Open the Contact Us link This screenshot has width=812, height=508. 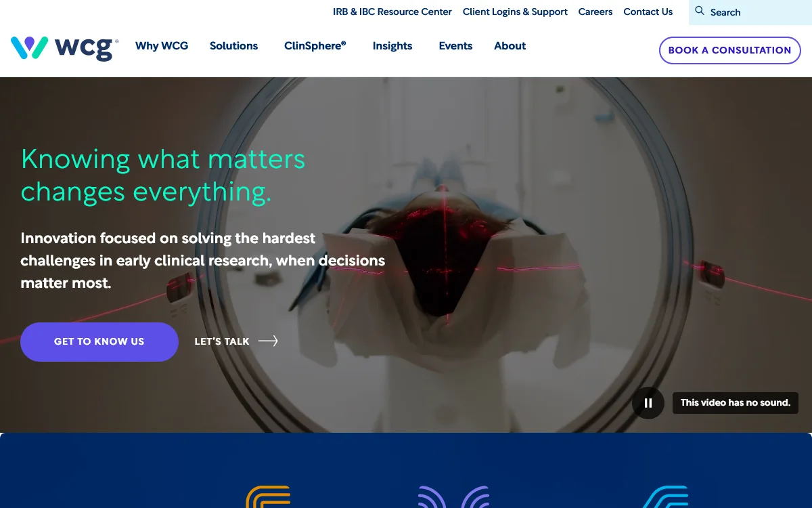pyautogui.click(x=648, y=12)
